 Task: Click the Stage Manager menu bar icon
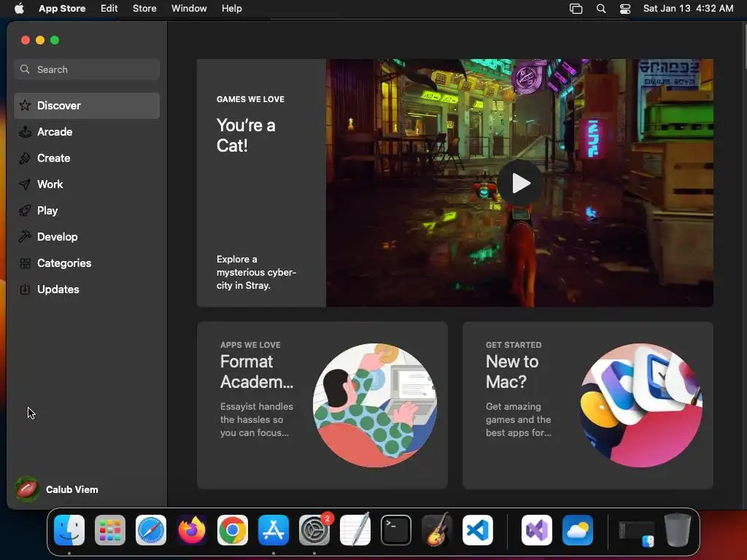pyautogui.click(x=576, y=9)
